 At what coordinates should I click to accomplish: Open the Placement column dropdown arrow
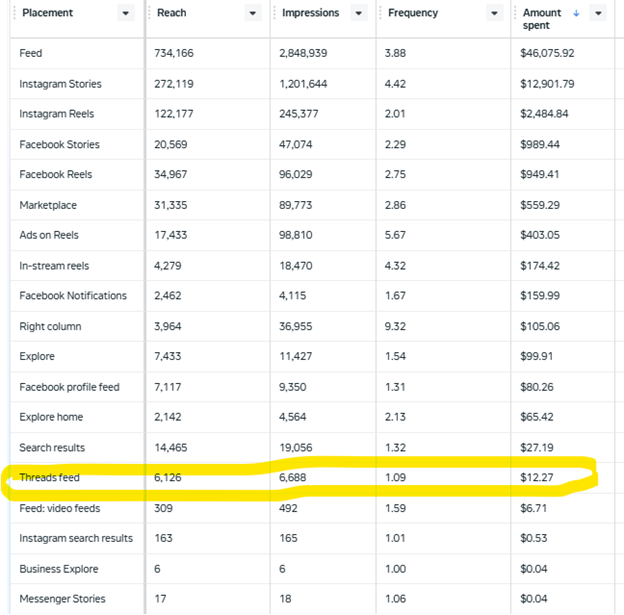point(125,13)
